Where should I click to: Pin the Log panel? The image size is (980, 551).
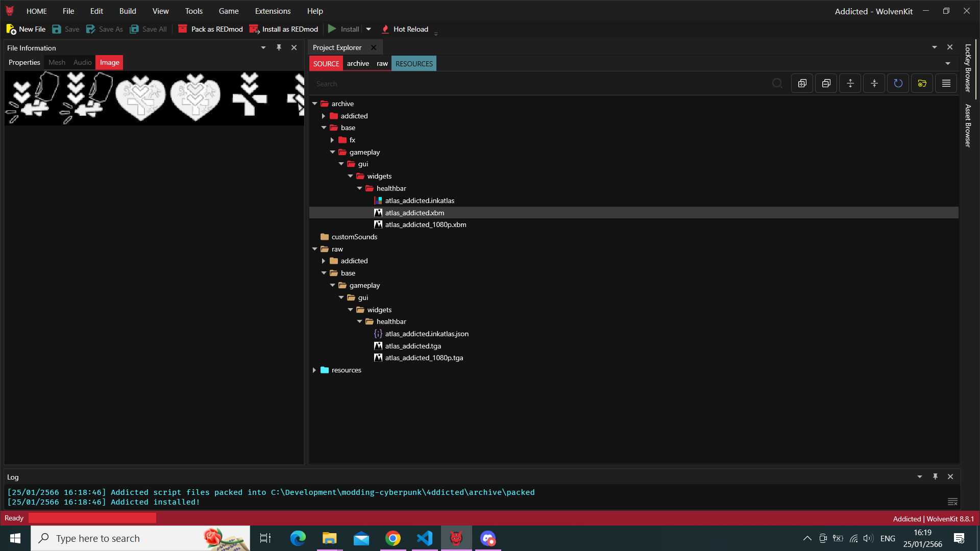point(935,477)
